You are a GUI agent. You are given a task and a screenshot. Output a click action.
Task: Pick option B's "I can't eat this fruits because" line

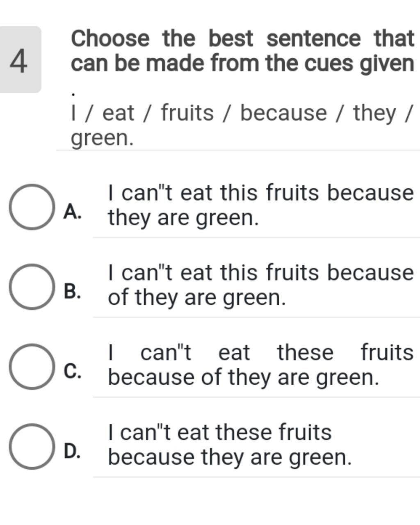coord(261,273)
